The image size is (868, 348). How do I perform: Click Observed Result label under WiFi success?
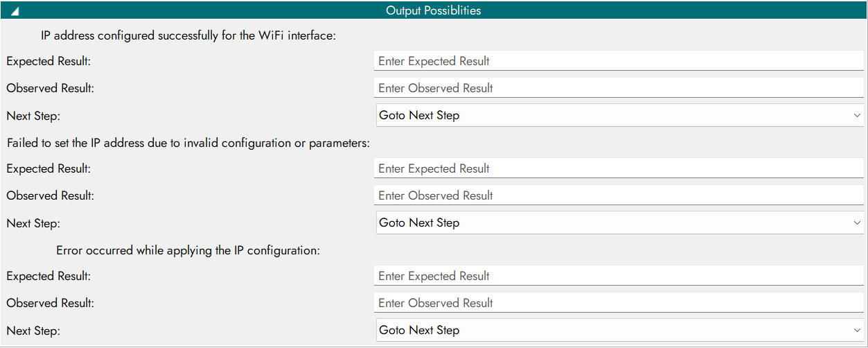pyautogui.click(x=51, y=88)
